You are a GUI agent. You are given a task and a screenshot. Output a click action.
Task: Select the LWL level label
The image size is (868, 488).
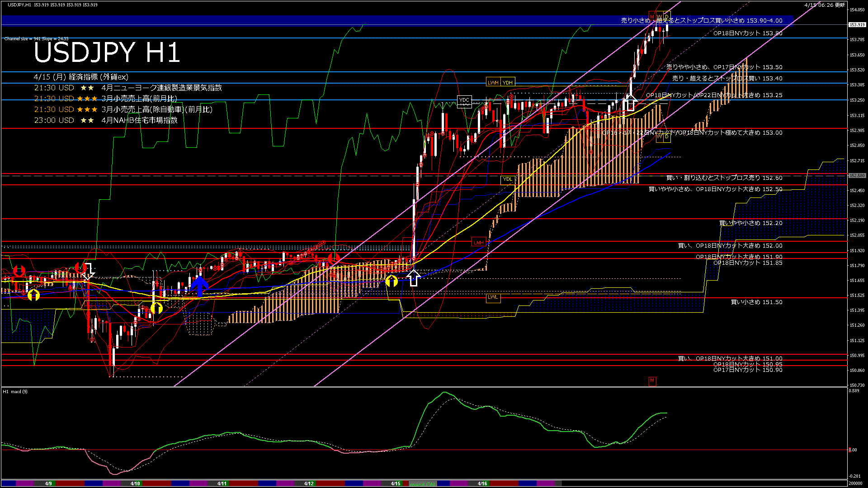point(493,297)
